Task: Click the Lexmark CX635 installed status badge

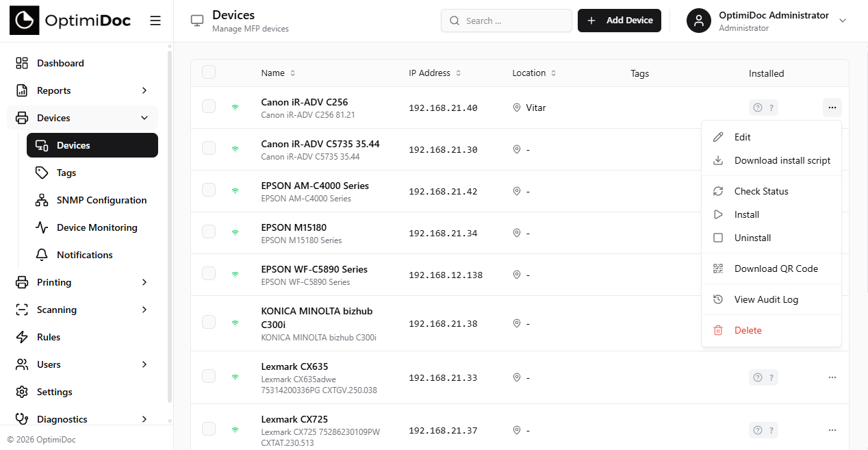Action: [x=763, y=377]
